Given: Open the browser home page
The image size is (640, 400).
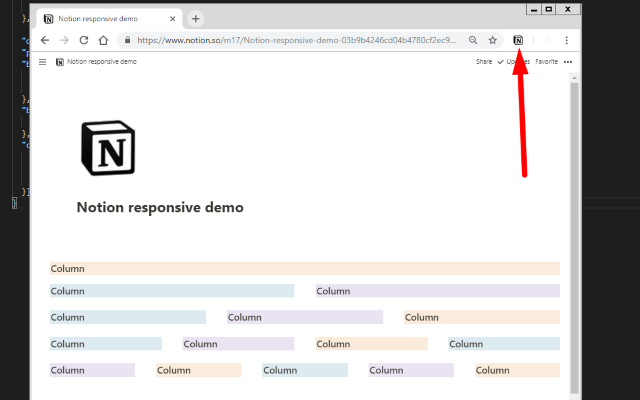Looking at the screenshot, I should [x=103, y=40].
